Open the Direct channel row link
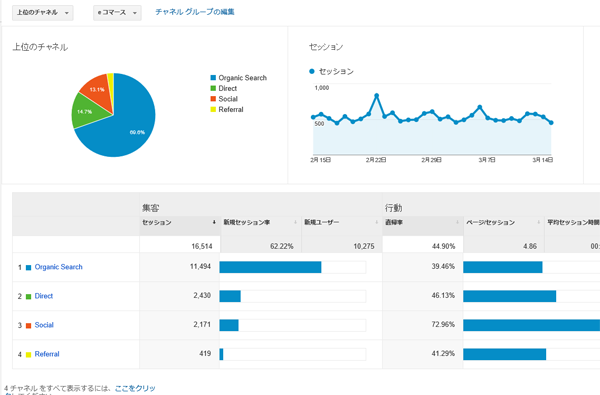Image resolution: width=600 pixels, height=395 pixels. tap(44, 296)
